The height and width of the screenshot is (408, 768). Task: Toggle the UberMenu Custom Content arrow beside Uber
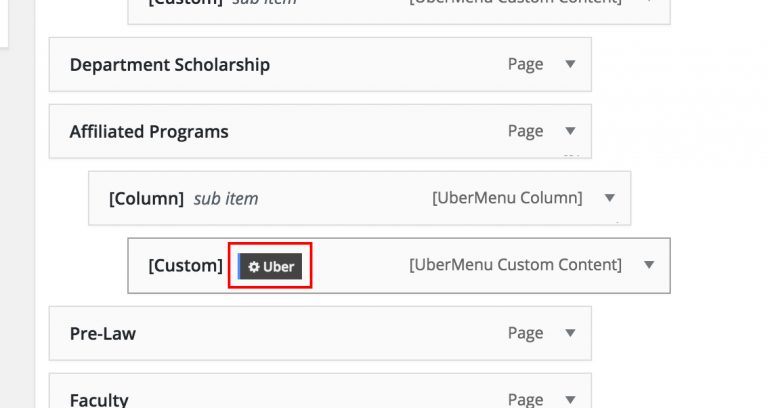click(x=648, y=265)
